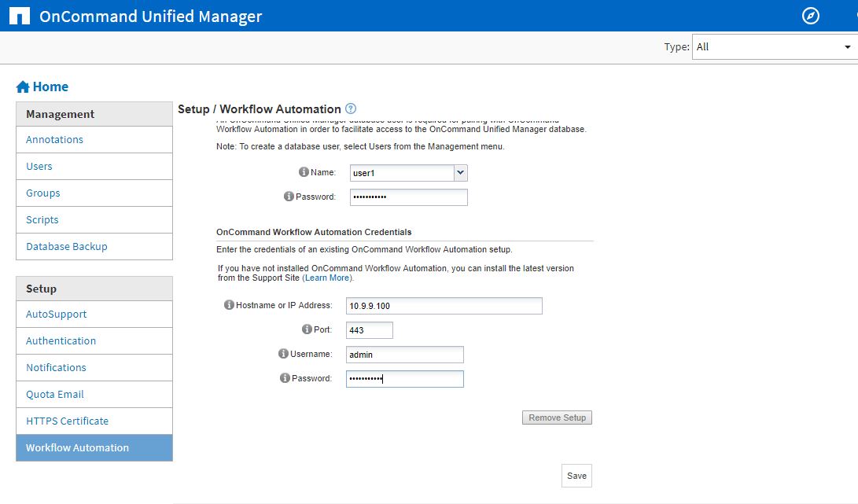This screenshot has height=504, width=858.
Task: Expand the Name dropdown showing user1
Action: click(459, 171)
